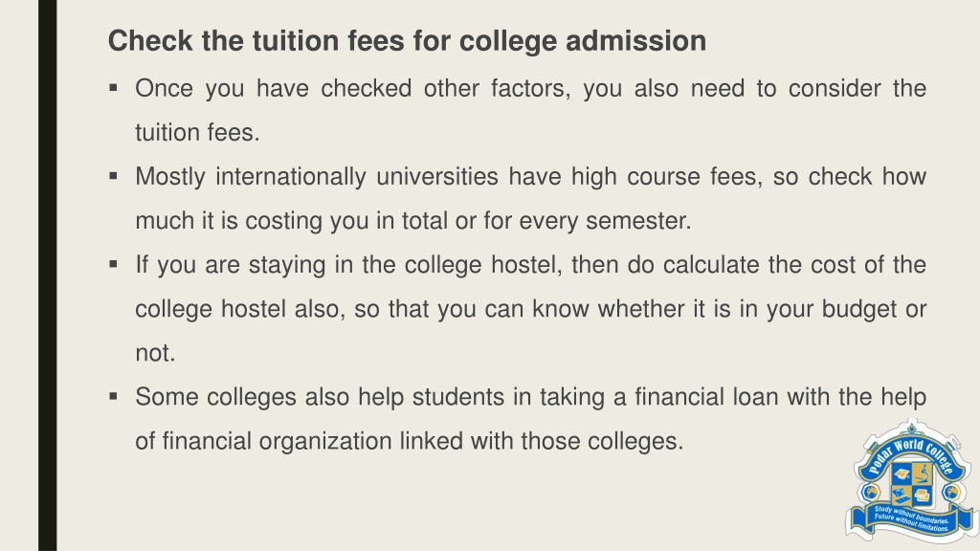The image size is (980, 551).
Task: Click the ribbon banner motto on the logo
Action: pyautogui.click(x=912, y=518)
